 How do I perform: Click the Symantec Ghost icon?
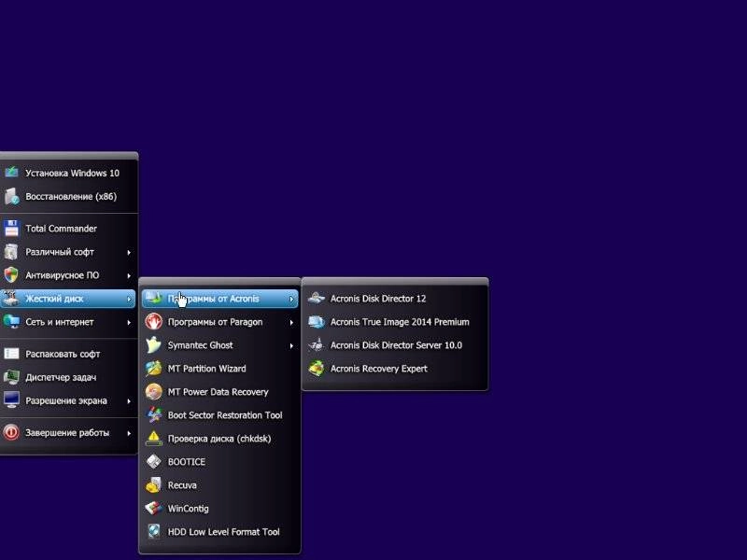point(153,344)
